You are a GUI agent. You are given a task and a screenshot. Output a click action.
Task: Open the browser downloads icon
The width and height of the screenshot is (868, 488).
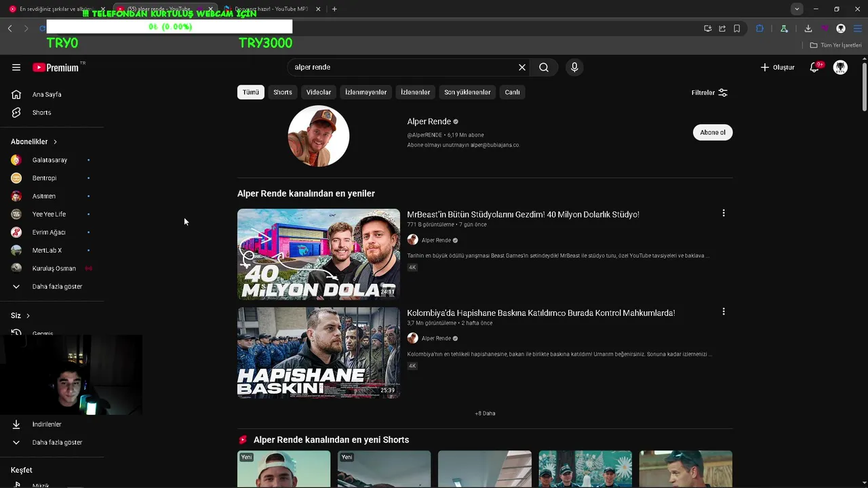(808, 28)
